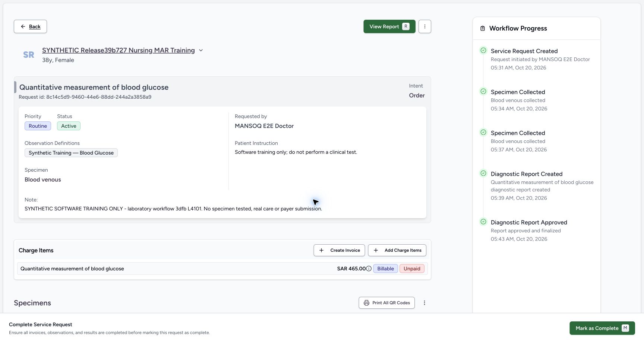Open the three-dot menu beside View Report

tap(425, 26)
